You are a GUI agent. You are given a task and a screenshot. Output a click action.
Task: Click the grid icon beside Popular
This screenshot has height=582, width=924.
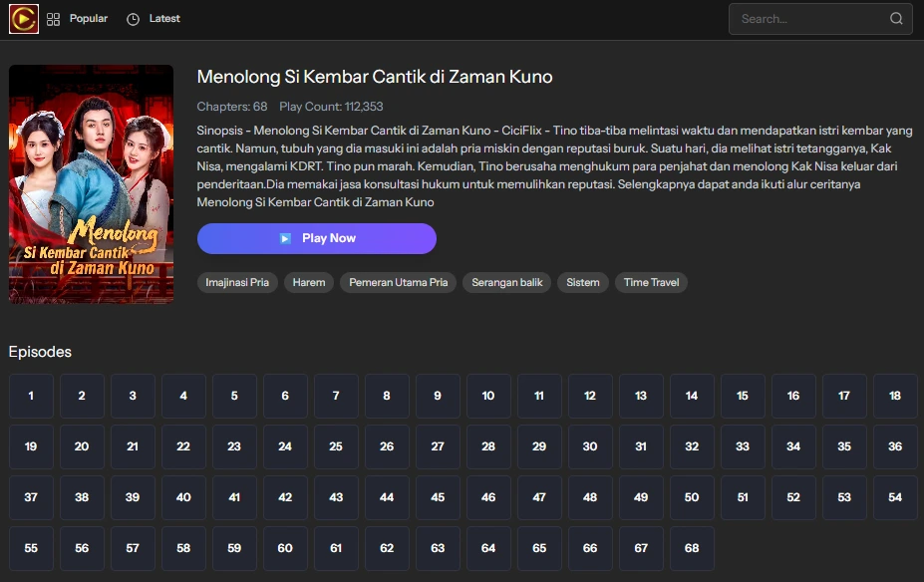coord(53,18)
